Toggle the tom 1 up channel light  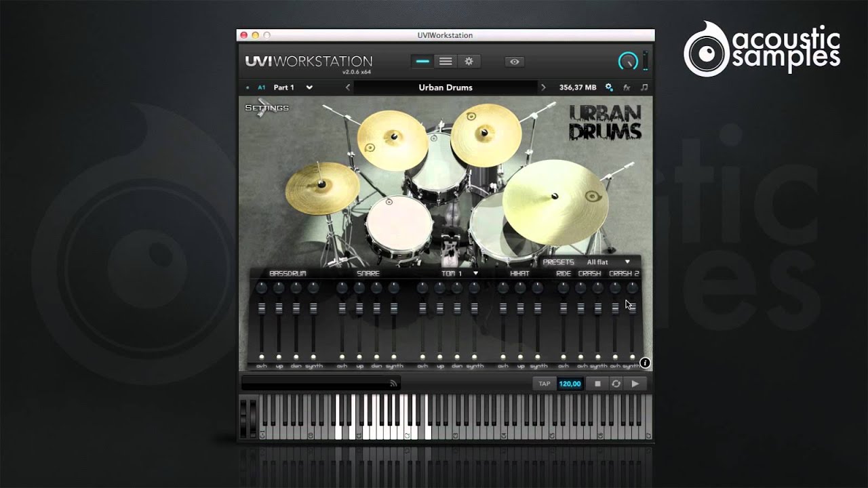[x=439, y=357]
